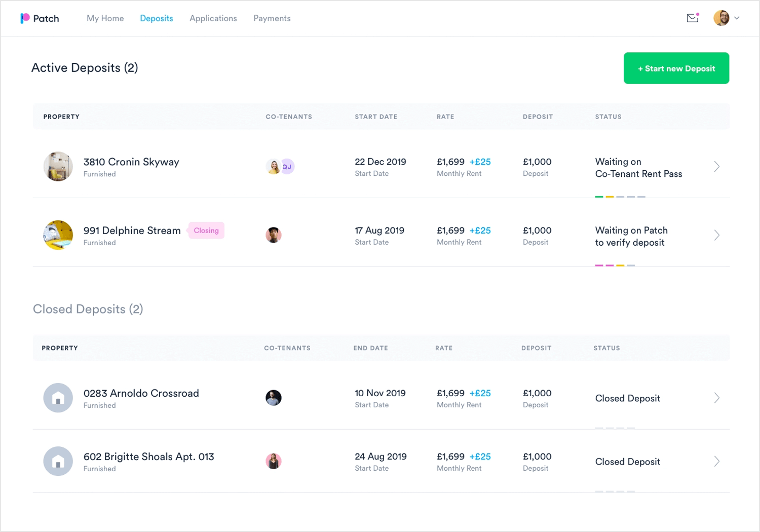The width and height of the screenshot is (760, 532).
Task: Open the 3810 Cronin Skyway property thumbnail
Action: [58, 167]
